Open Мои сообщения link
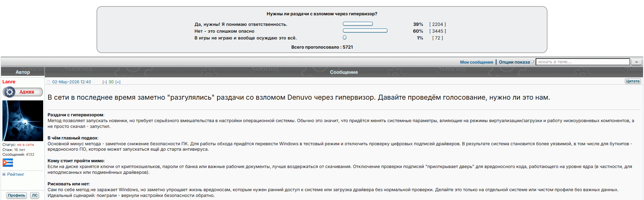 [476, 62]
